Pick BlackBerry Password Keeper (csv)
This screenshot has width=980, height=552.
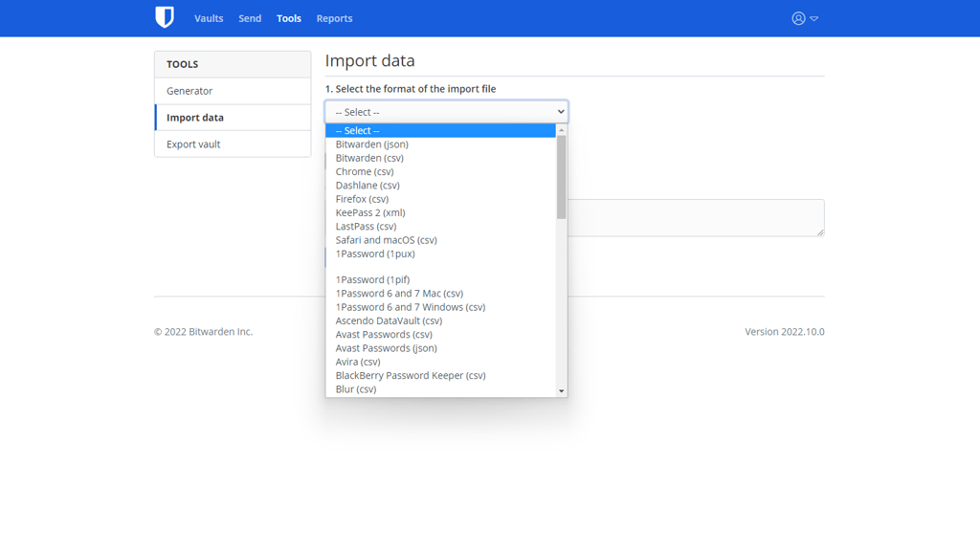coord(440,376)
